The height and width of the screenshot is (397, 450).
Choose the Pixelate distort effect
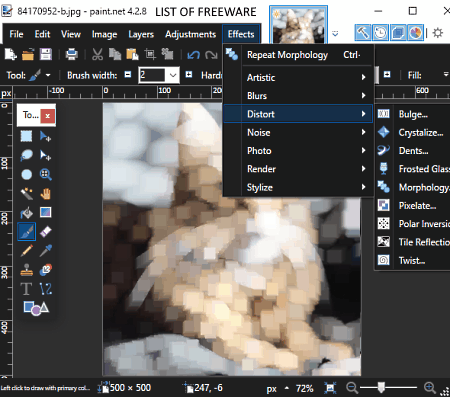[x=413, y=206]
